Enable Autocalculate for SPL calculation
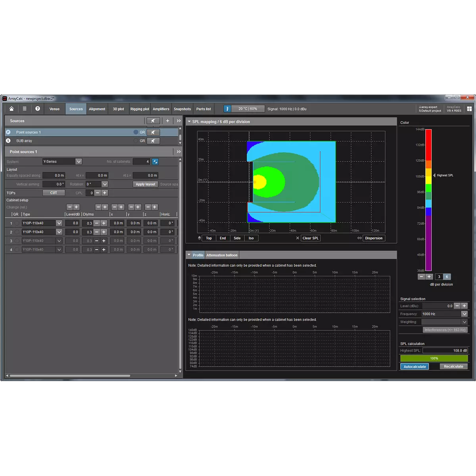Image resolution: width=476 pixels, height=476 pixels. pyautogui.click(x=415, y=367)
